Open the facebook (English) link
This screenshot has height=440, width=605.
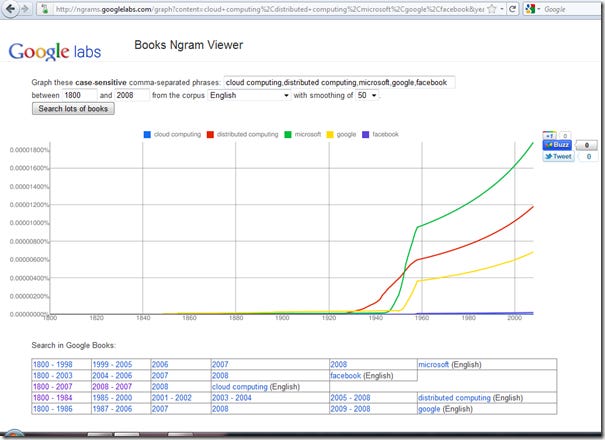coord(362,376)
